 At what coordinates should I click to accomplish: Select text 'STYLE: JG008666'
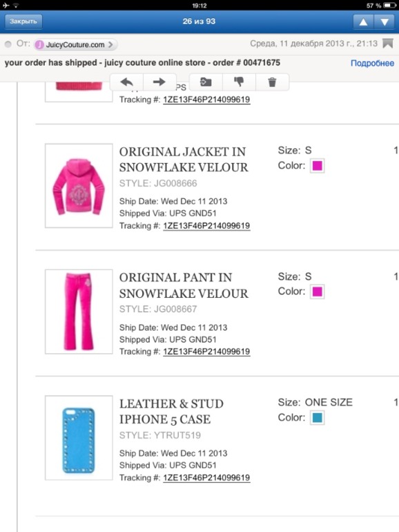pyautogui.click(x=158, y=184)
